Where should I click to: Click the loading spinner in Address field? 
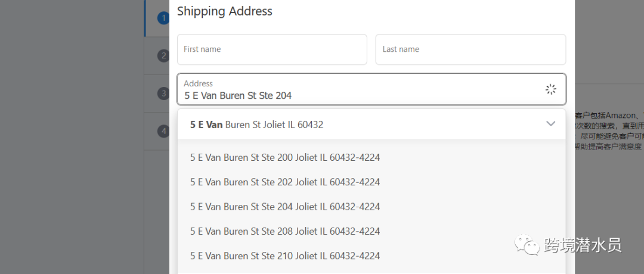[550, 89]
